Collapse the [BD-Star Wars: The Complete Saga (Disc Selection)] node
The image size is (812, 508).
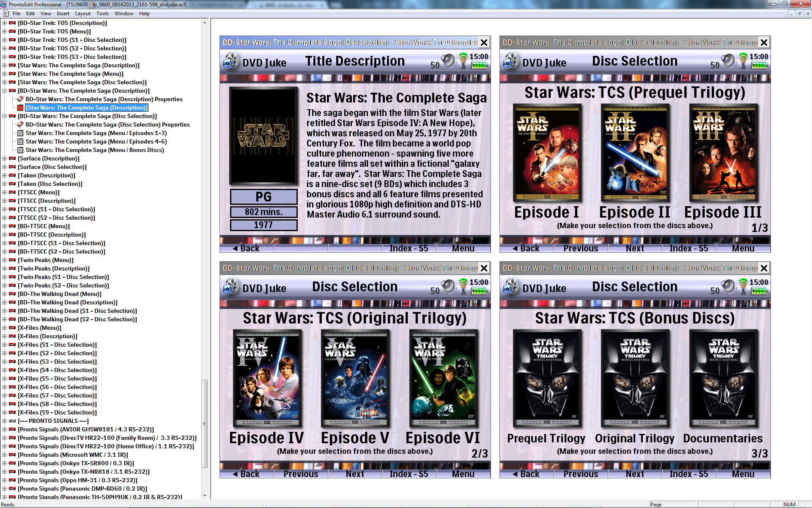click(4, 116)
